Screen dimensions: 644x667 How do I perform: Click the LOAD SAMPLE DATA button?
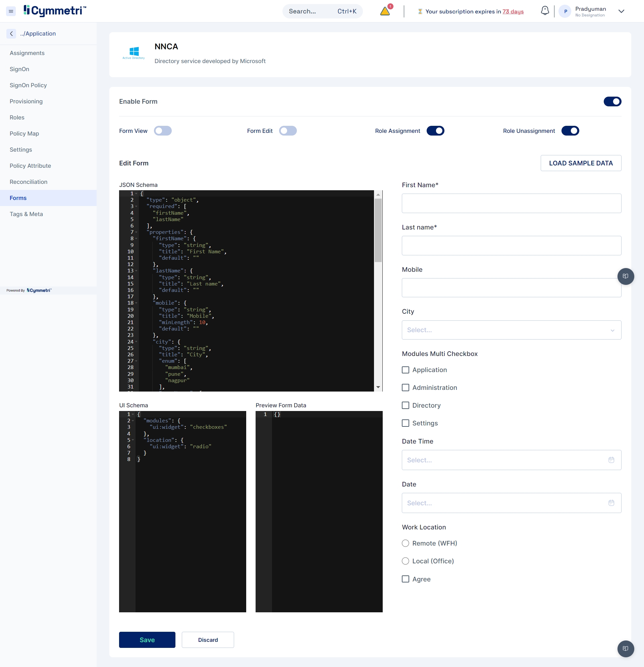[x=580, y=163]
